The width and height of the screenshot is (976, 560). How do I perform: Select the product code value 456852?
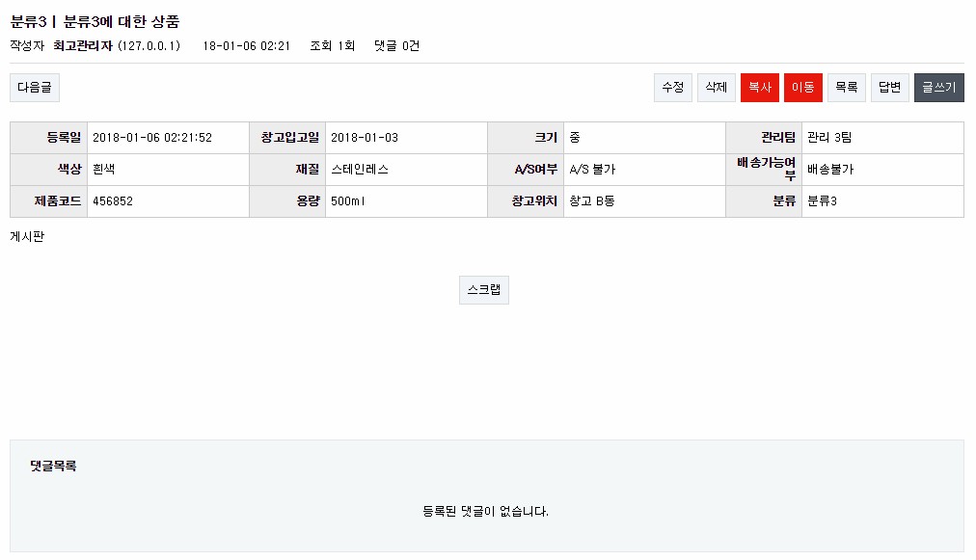tap(113, 202)
